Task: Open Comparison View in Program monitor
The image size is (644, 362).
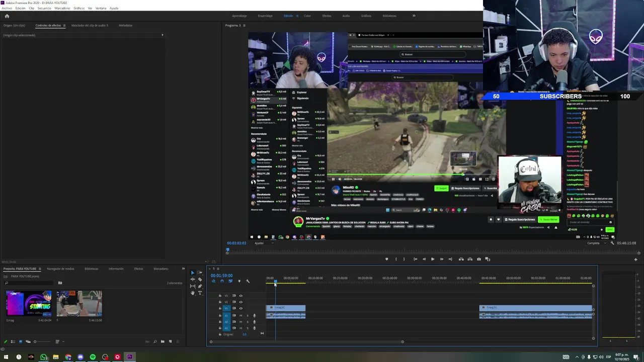Action: pyautogui.click(x=488, y=259)
